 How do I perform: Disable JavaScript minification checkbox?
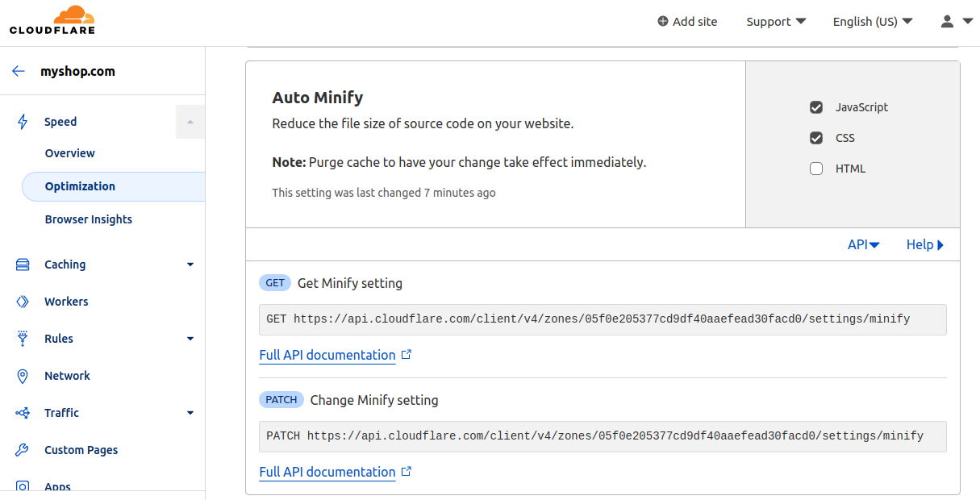coord(816,106)
